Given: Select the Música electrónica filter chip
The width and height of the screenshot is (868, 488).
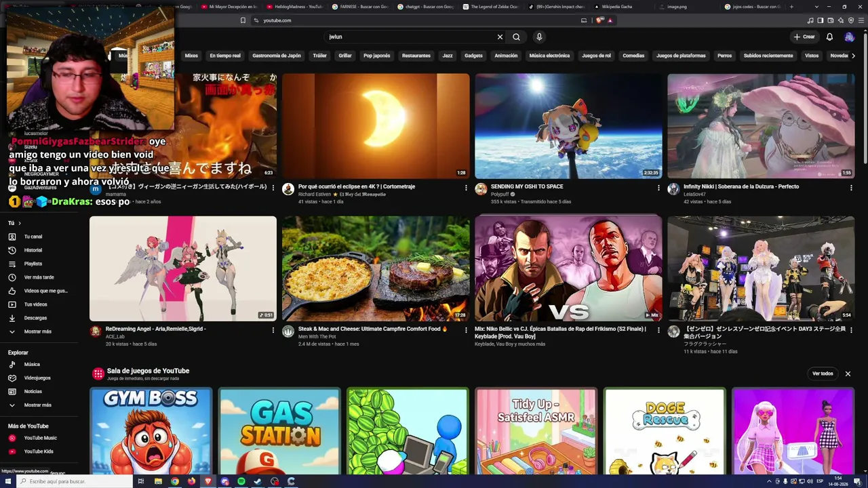Looking at the screenshot, I should pos(549,56).
